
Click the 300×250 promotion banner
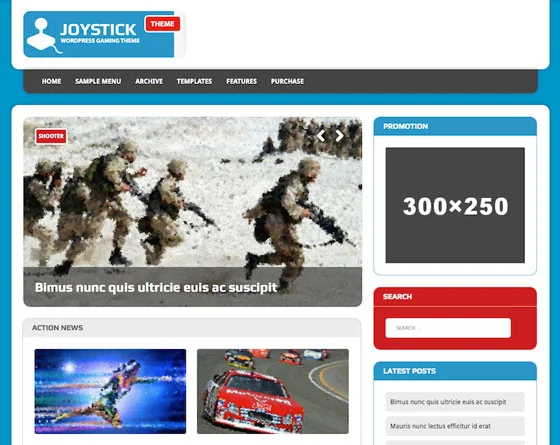point(455,205)
